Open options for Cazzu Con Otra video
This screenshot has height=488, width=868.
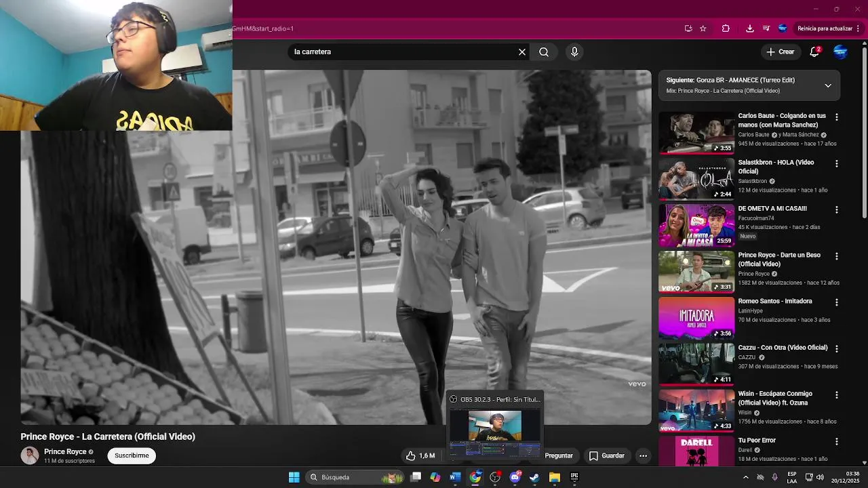[836, 348]
